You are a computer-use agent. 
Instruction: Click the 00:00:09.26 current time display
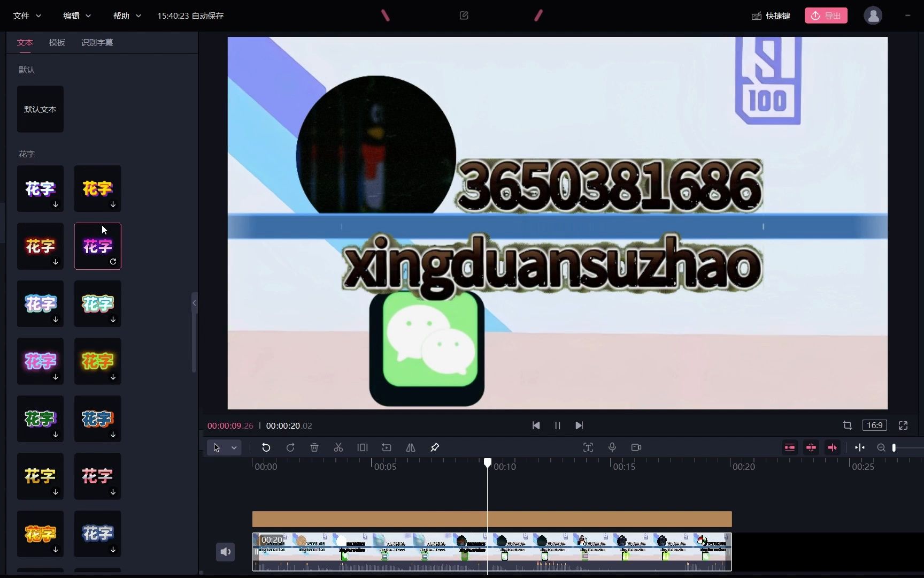point(230,425)
